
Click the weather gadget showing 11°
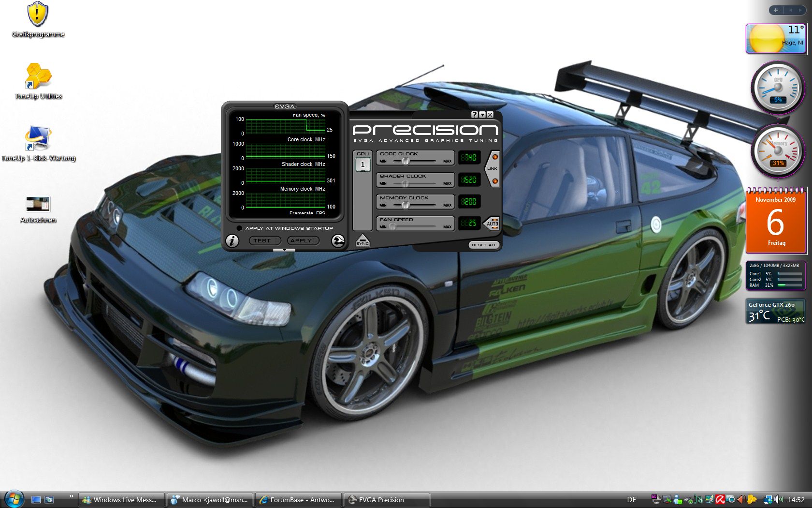(775, 38)
